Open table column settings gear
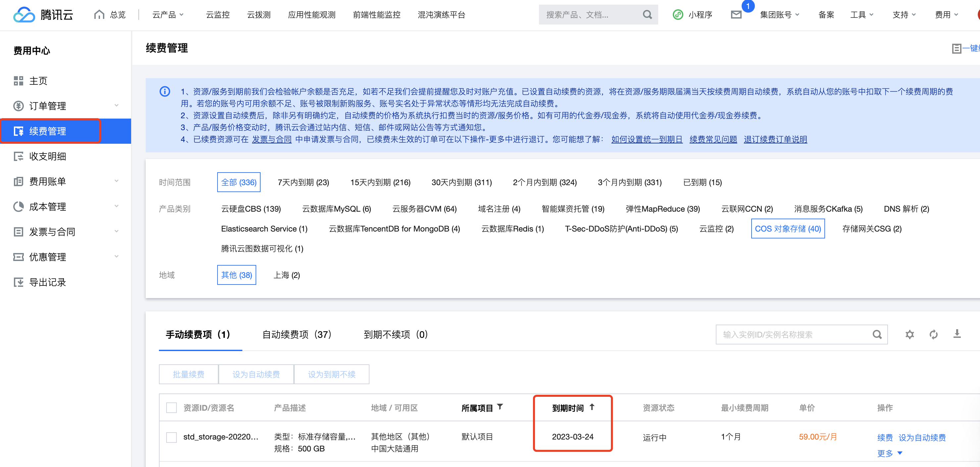Viewport: 980px width, 467px height. click(x=909, y=335)
